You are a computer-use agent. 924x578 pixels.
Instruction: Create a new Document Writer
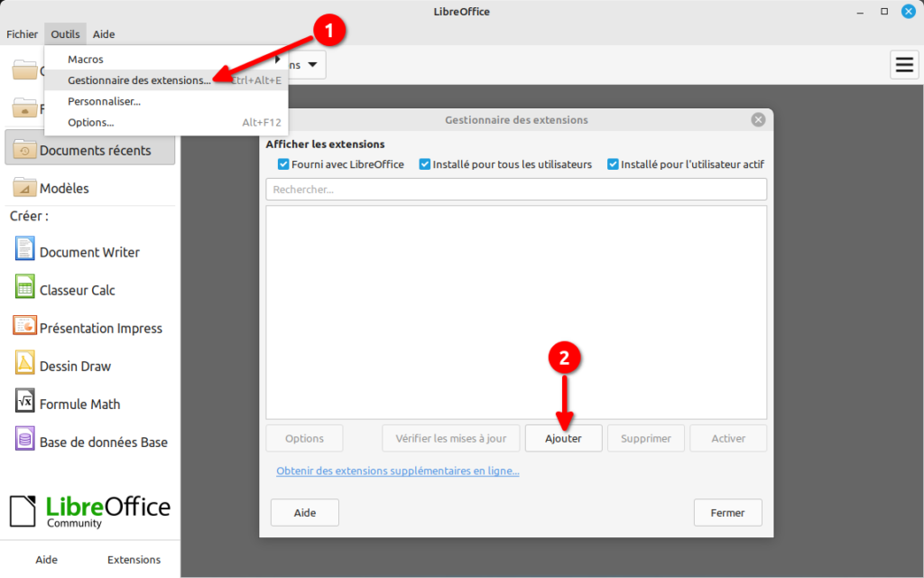89,252
